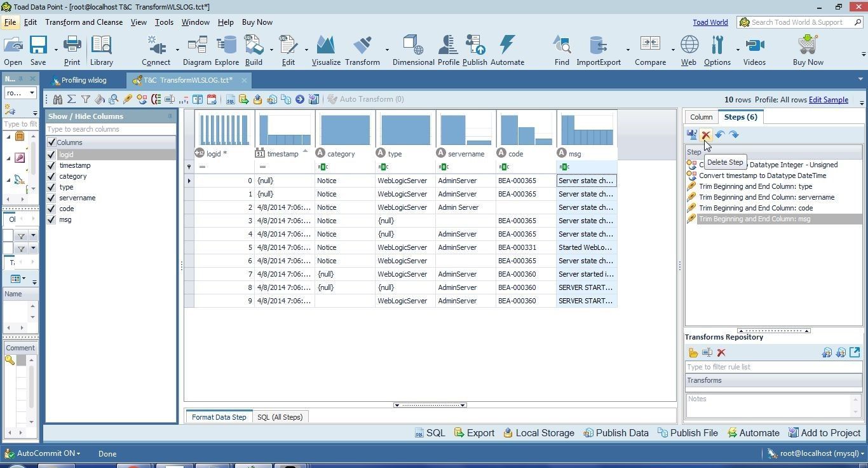Click the Delete Step red X icon
Viewport: 868px width, 468px height.
pos(706,135)
